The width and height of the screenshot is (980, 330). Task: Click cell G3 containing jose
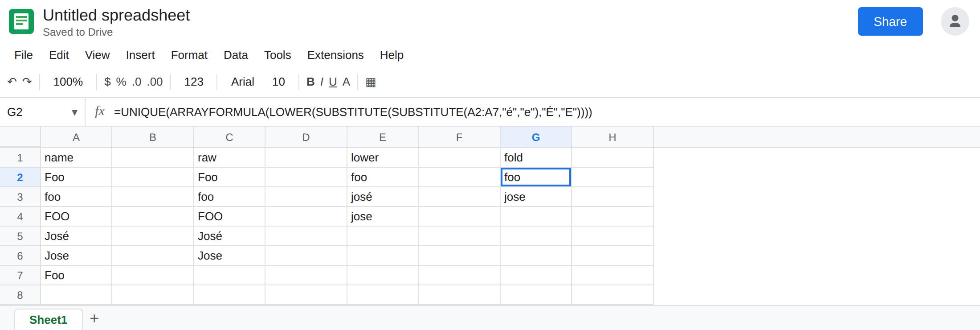tap(536, 197)
